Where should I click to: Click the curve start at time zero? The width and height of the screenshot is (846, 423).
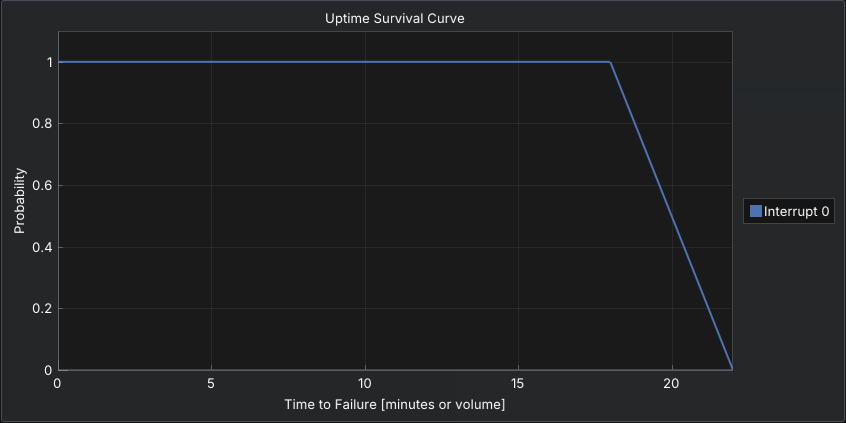[x=58, y=62]
